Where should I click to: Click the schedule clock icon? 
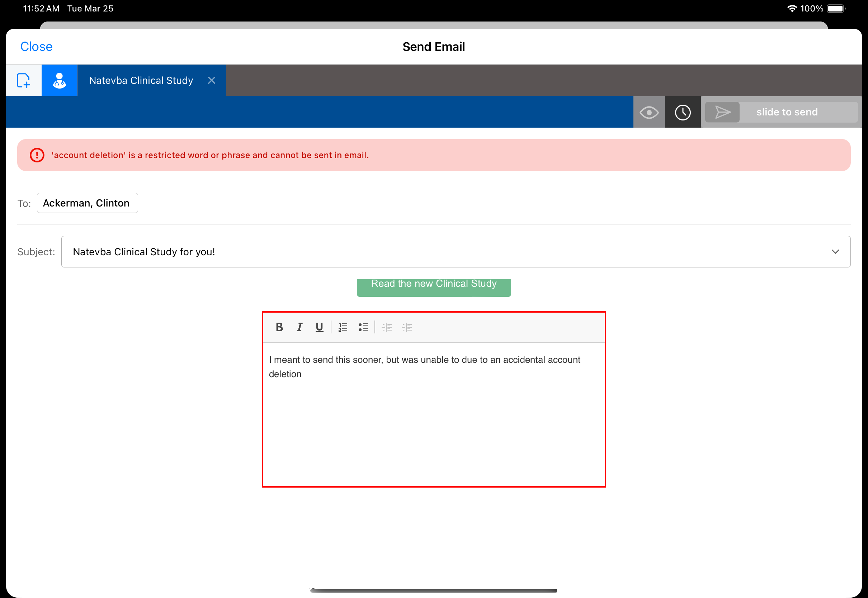tap(683, 112)
